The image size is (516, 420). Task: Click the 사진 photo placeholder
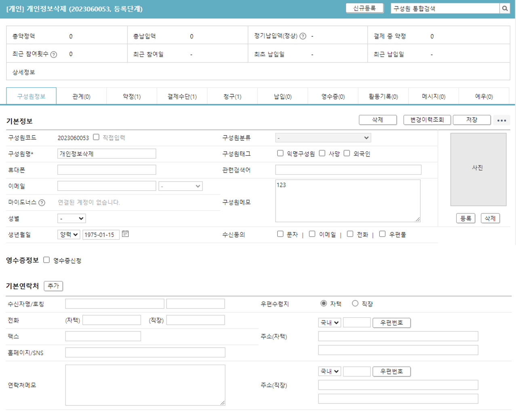(x=478, y=169)
